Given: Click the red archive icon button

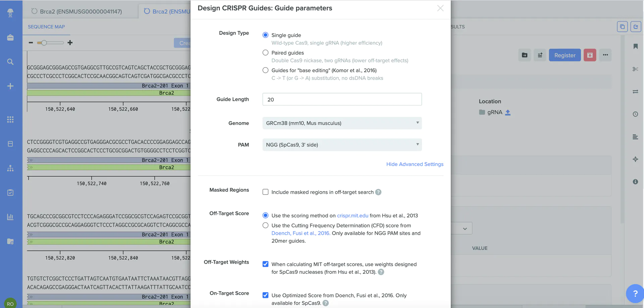Looking at the screenshot, I should tap(590, 55).
